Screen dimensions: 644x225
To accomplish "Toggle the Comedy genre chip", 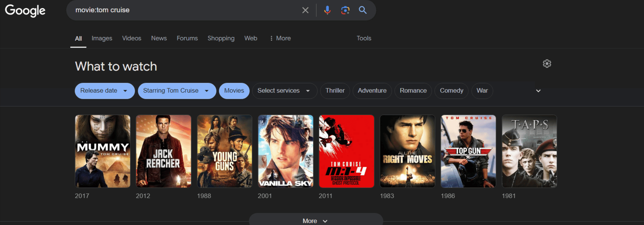I will coord(451,91).
